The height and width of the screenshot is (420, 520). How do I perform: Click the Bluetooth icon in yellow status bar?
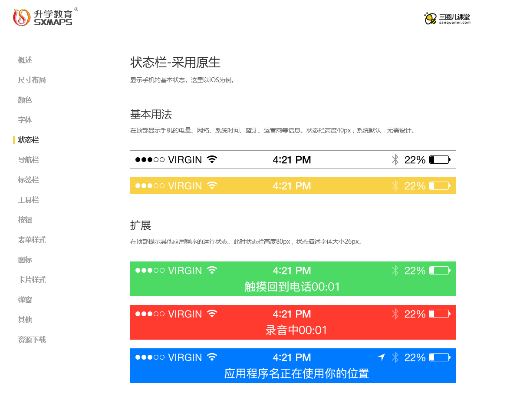pos(395,186)
